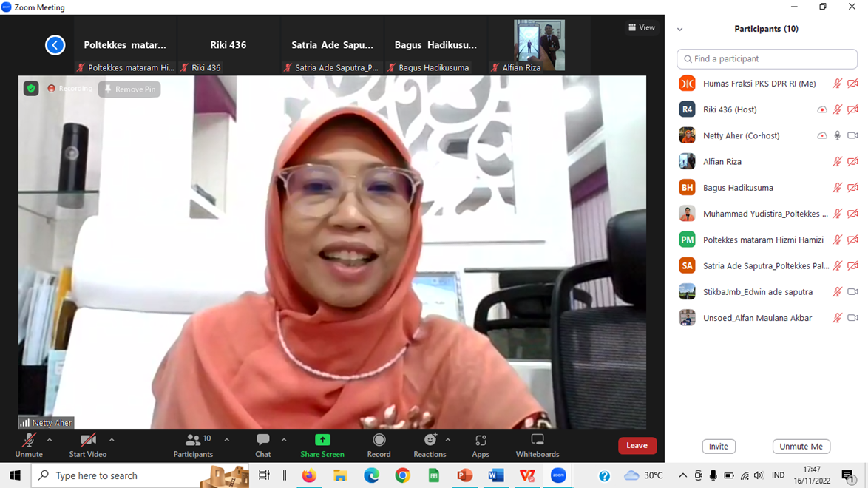This screenshot has height=488, width=868.
Task: Expand chat options arrow
Action: click(x=284, y=440)
